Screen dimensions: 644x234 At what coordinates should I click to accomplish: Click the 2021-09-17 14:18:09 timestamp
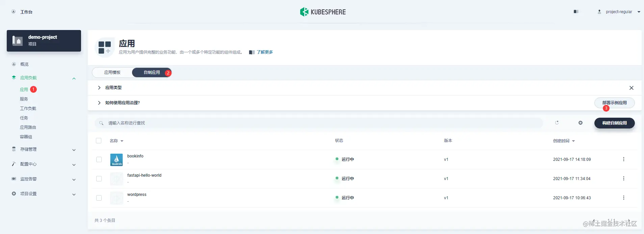(572, 159)
